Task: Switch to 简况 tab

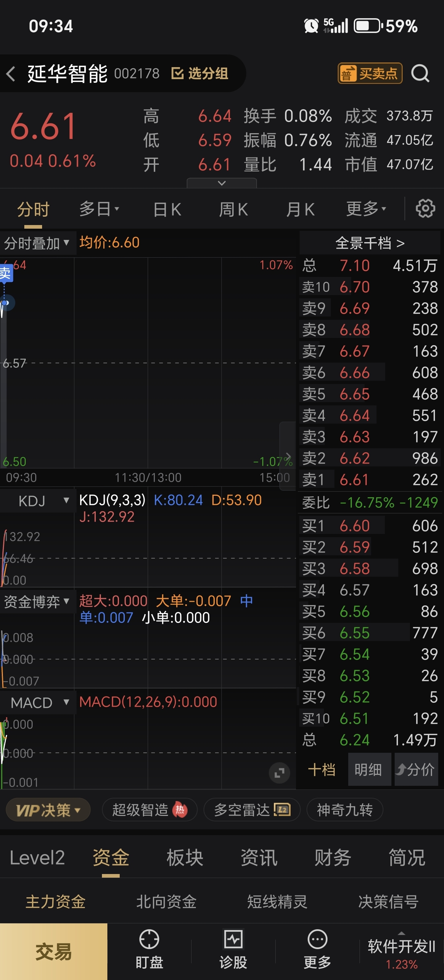Action: [x=407, y=858]
